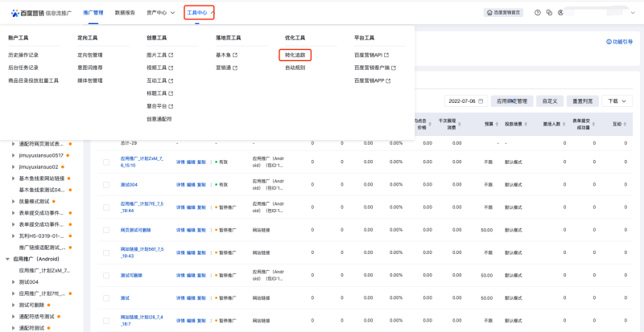Expand 通配符括号测试 tree node
The image size is (644, 332).
coord(14,317)
